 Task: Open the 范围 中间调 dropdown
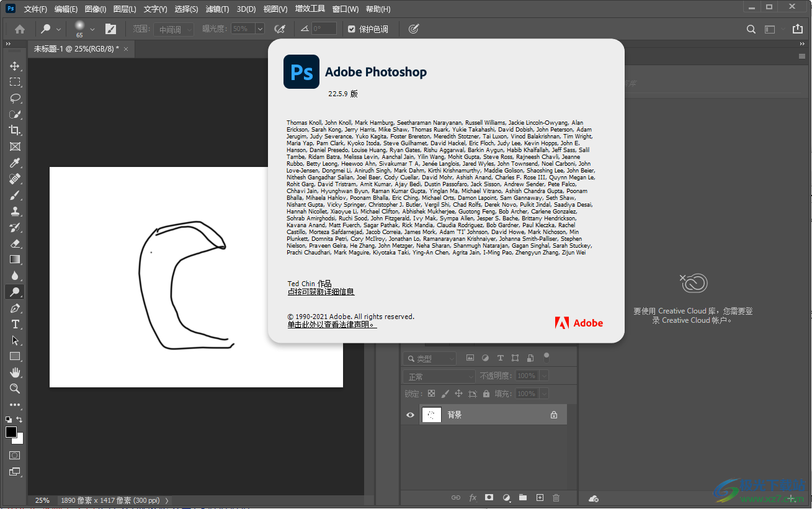tap(174, 29)
